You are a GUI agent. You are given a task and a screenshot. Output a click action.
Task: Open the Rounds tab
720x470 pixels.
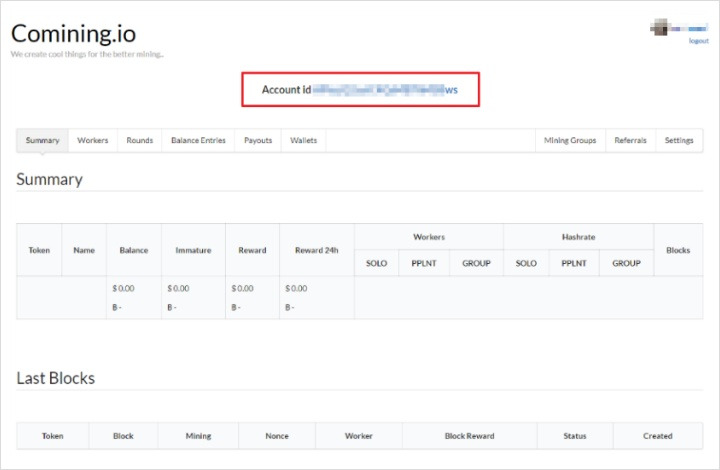coord(140,140)
